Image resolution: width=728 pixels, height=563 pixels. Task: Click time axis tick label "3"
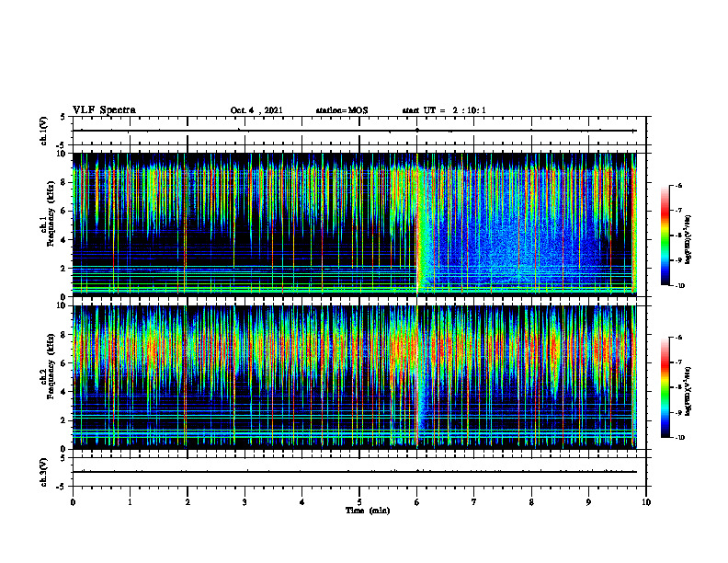point(245,502)
